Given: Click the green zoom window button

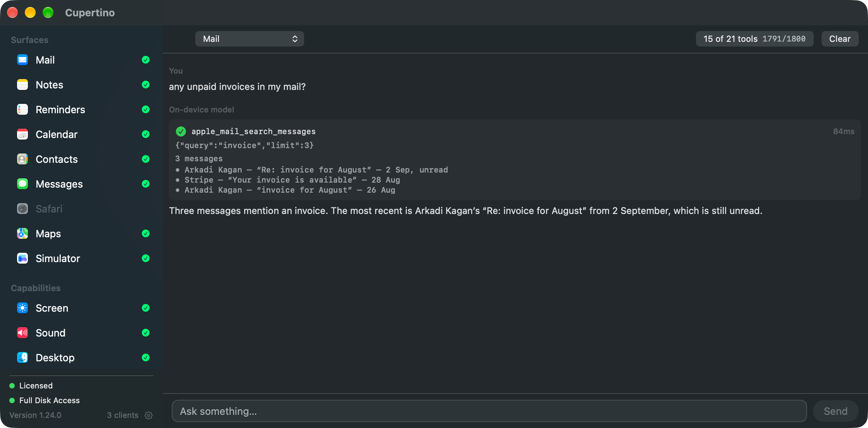Looking at the screenshot, I should (x=48, y=12).
